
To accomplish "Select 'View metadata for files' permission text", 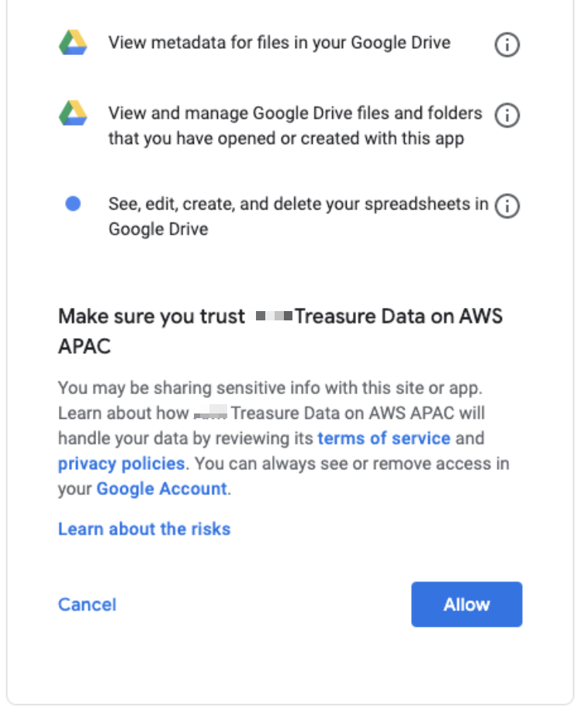I will pyautogui.click(x=279, y=42).
